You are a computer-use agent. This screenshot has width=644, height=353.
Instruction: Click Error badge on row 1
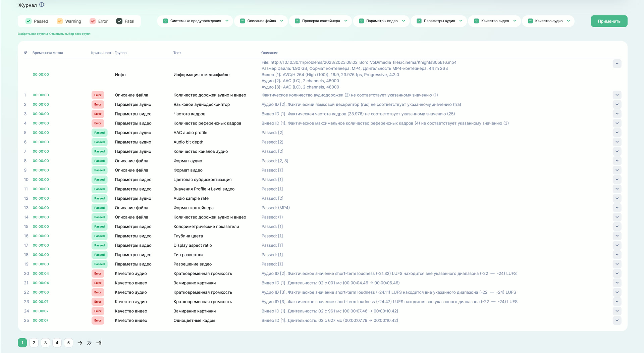[98, 95]
